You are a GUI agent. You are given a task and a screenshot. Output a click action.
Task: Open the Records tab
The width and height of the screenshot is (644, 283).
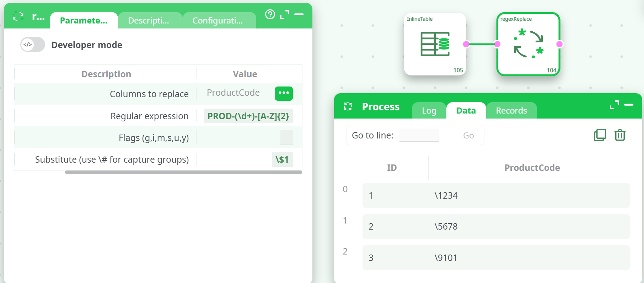tap(511, 111)
